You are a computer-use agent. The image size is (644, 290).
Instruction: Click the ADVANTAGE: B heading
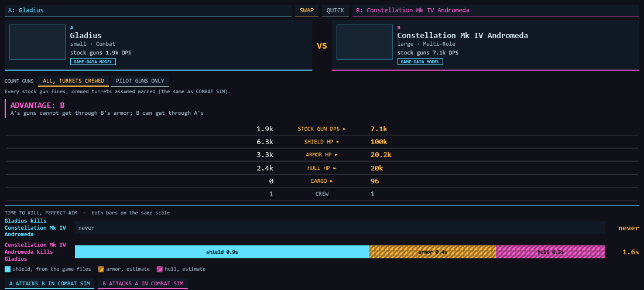pyautogui.click(x=37, y=105)
